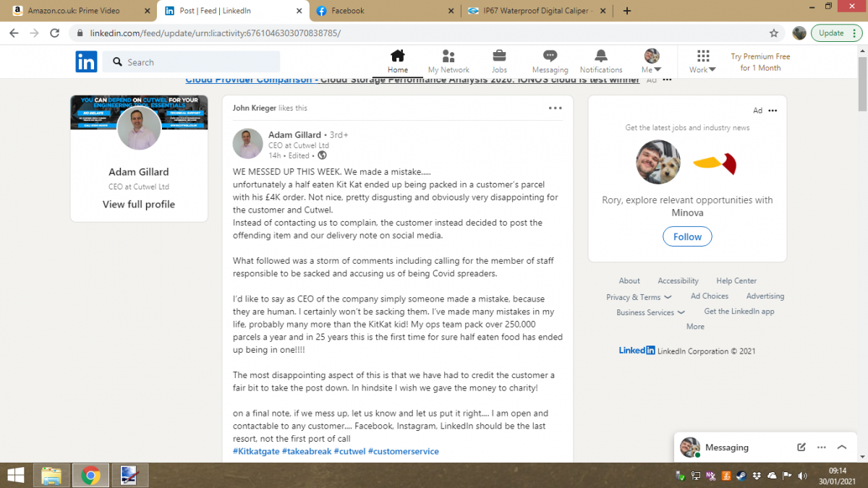Click into the LinkedIn Search field
The image size is (868, 488).
(x=191, y=62)
